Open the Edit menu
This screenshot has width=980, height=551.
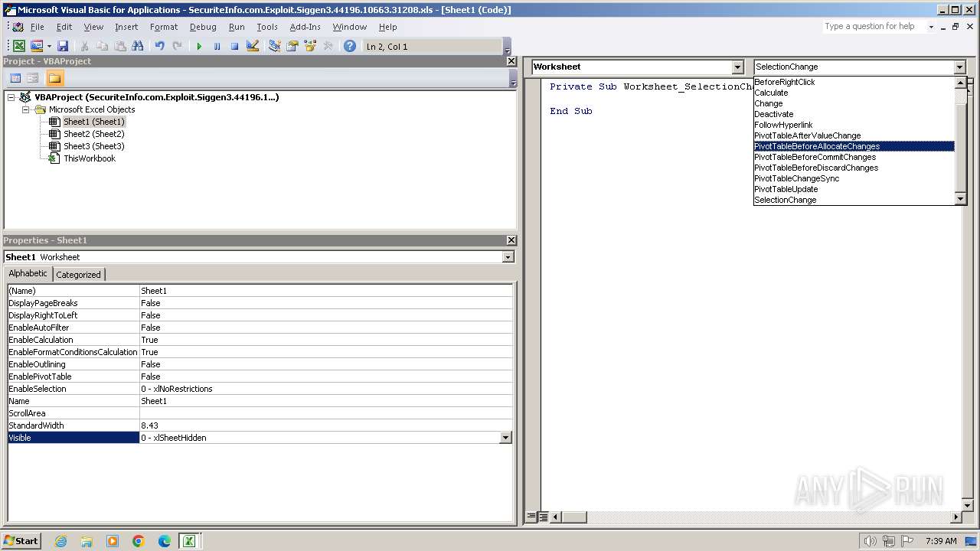coord(64,27)
